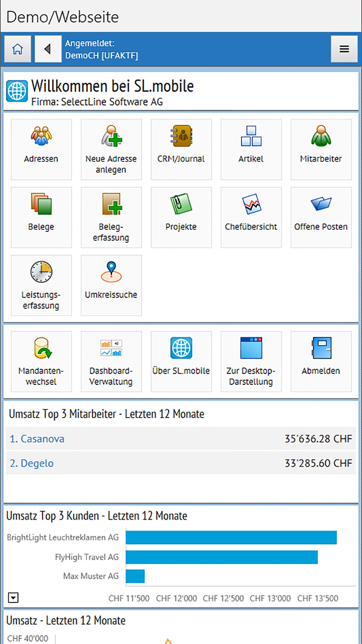Click Umsatz - Letzten 12 Monate heading
Image resolution: width=362 pixels, height=644 pixels.
[x=66, y=621]
